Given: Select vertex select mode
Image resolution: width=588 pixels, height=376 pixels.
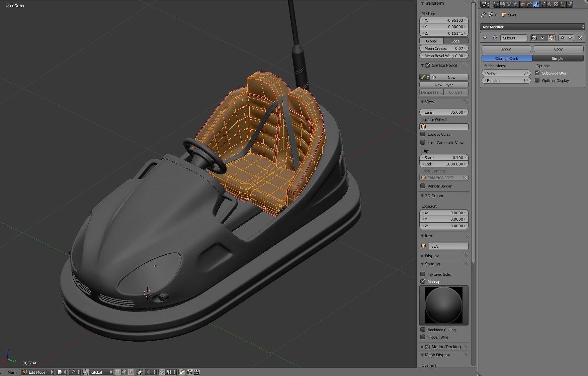Looking at the screenshot, I should pyautogui.click(x=118, y=372).
